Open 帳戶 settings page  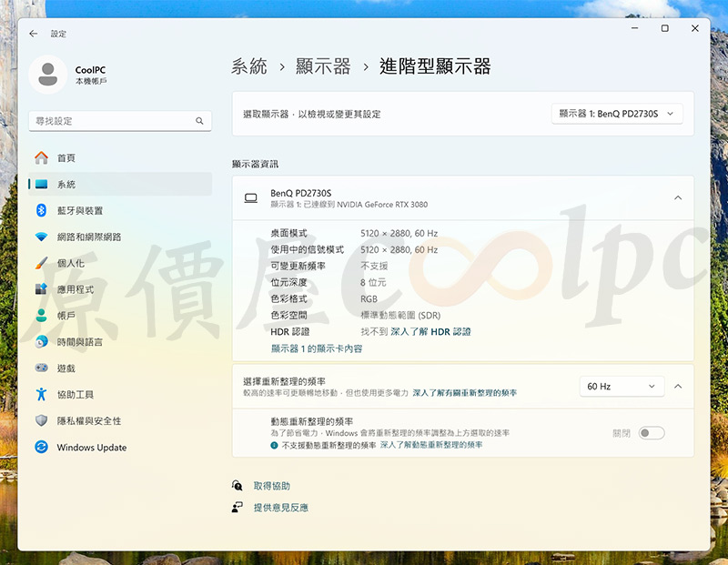point(120,316)
